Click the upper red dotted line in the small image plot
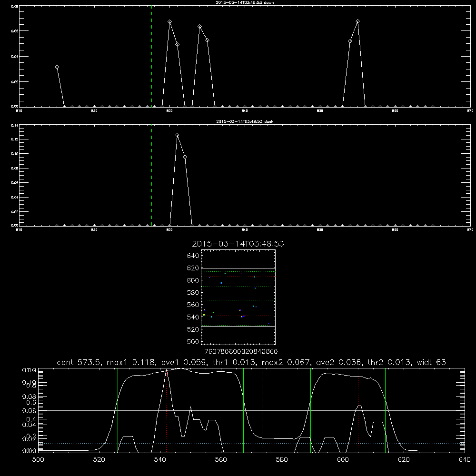476x476 pixels. [238, 277]
